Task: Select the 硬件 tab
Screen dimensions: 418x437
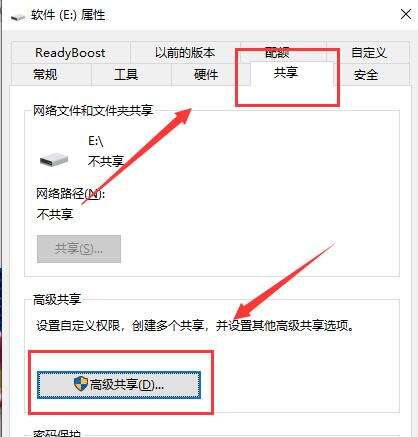Action: [x=206, y=74]
